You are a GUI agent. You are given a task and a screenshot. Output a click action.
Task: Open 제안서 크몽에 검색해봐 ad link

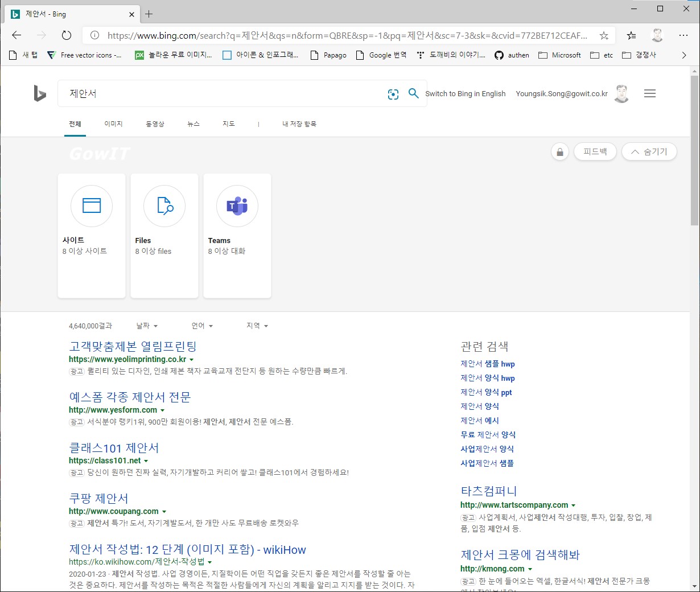[520, 554]
